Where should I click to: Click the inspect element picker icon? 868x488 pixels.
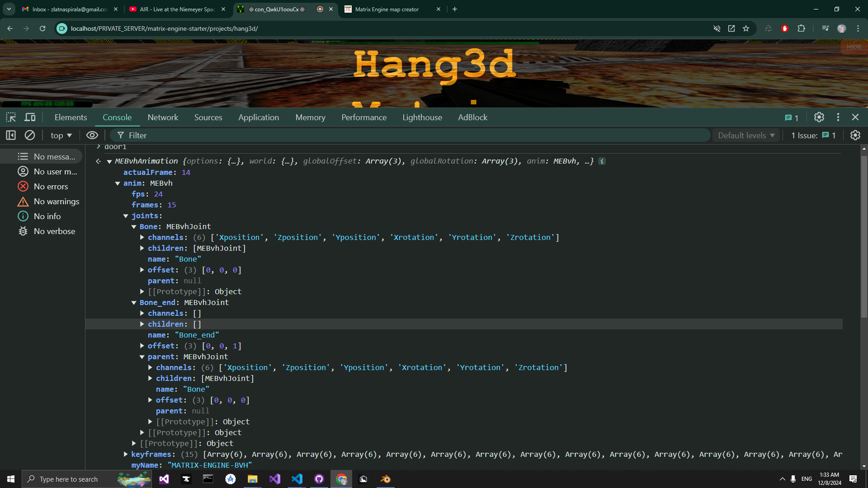pos(11,117)
